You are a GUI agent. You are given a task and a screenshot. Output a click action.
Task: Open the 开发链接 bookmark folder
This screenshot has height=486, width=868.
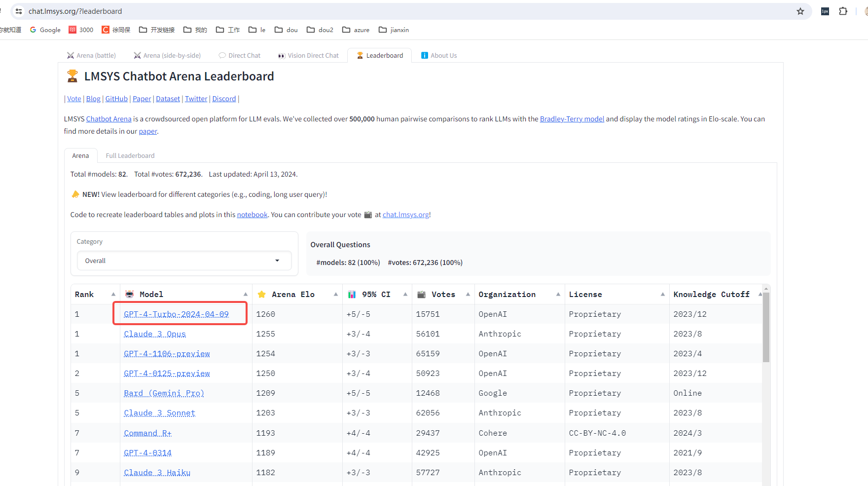coord(157,30)
